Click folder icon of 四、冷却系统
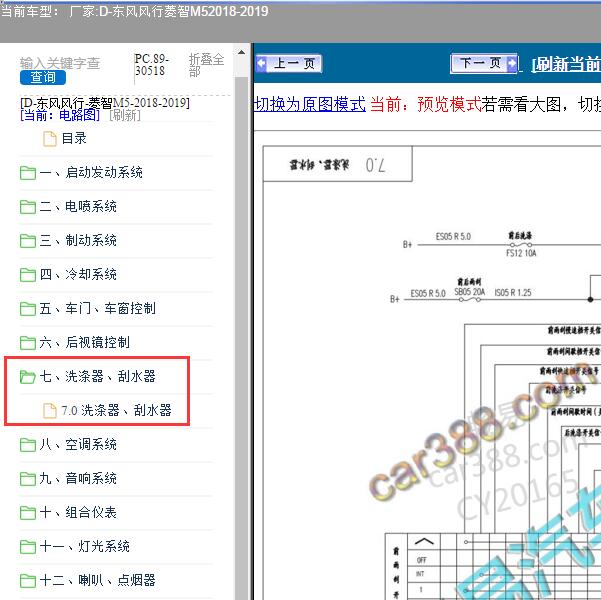601x600 pixels. (28, 275)
